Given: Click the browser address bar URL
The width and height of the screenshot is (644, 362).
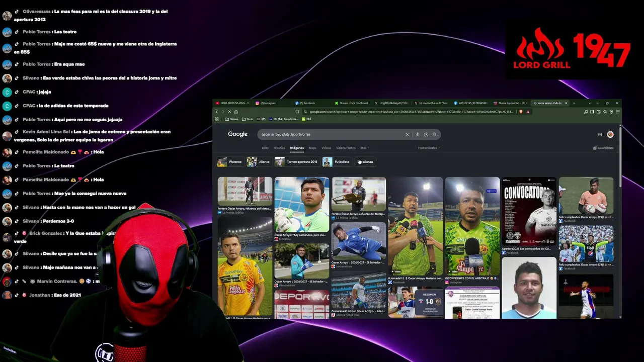Looking at the screenshot, I should [x=412, y=112].
